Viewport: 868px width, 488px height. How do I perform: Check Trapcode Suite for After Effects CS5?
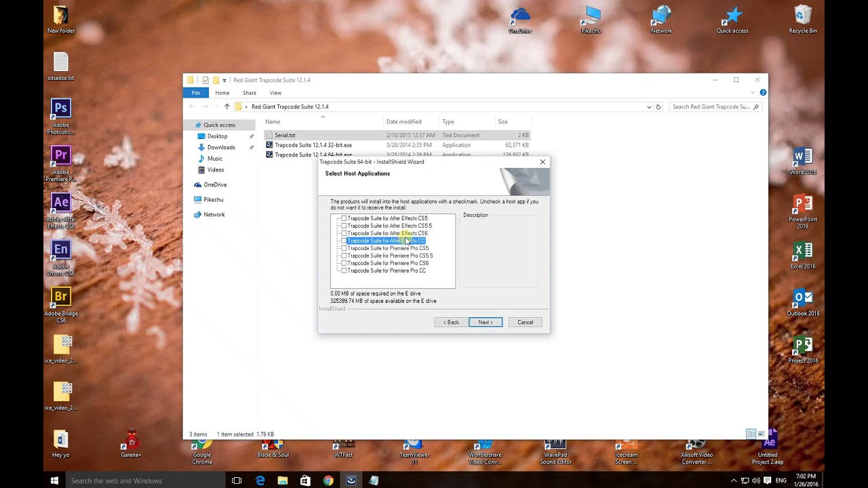(x=344, y=218)
